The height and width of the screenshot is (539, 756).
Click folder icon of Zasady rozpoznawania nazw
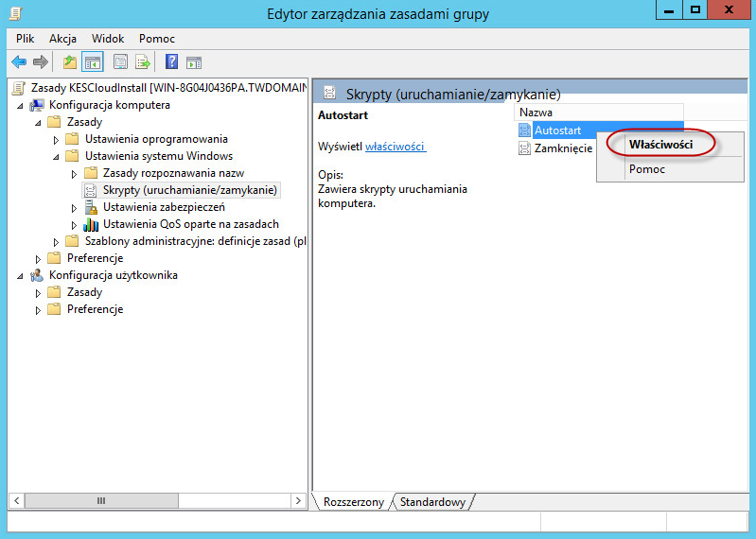click(x=90, y=173)
